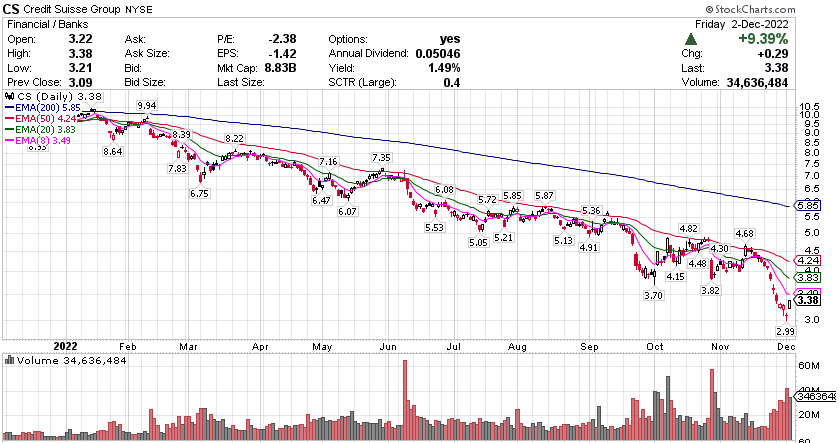Click the 5.05 low label in July
Screen dimensions: 840x443
pos(478,243)
